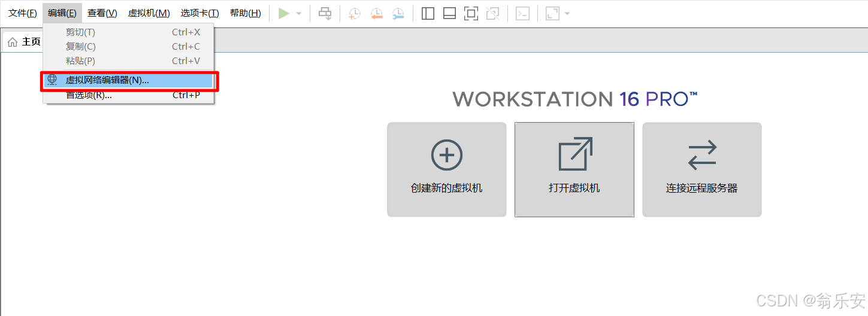
Task: Click the full screen mode icon
Action: 471,13
